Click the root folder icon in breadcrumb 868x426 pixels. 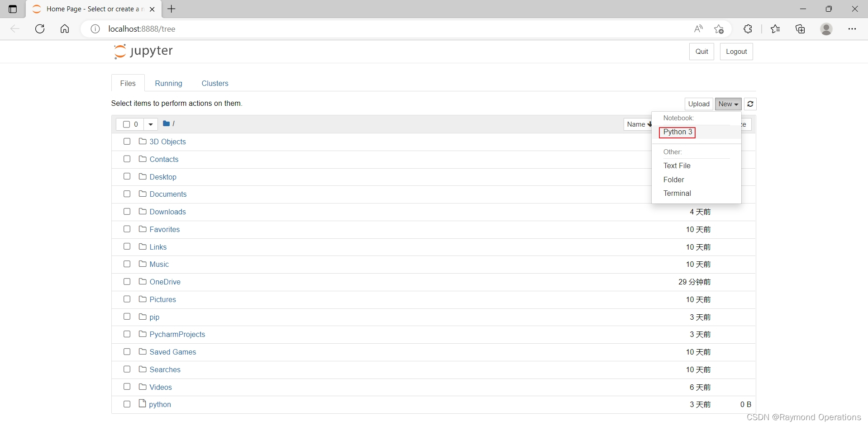tap(166, 123)
